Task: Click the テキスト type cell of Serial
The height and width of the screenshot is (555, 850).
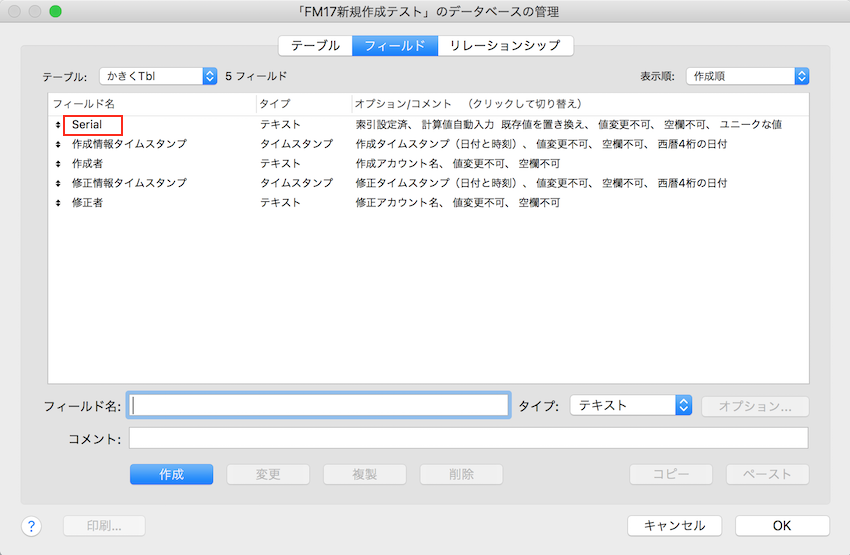Action: [x=280, y=125]
